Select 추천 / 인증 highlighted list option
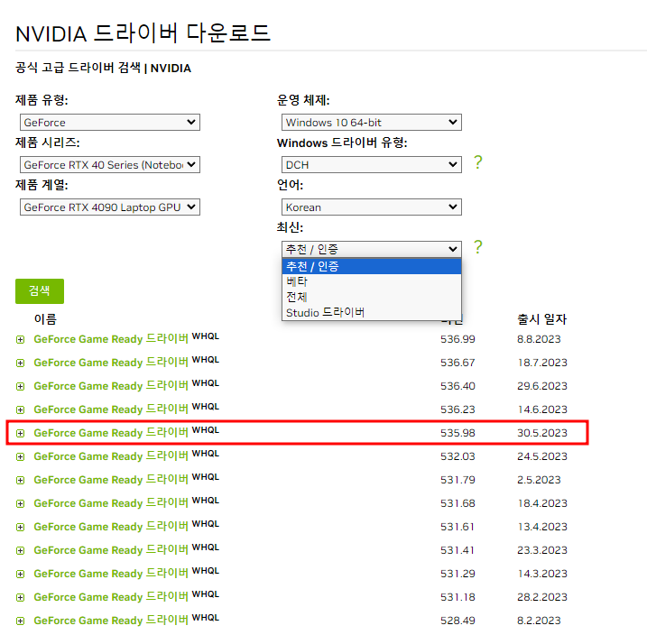The image size is (647, 644). click(372, 266)
